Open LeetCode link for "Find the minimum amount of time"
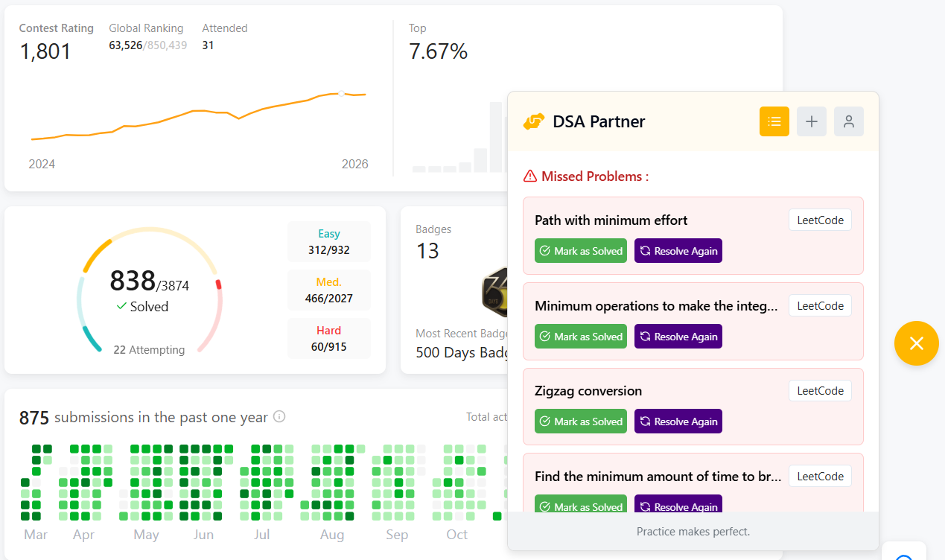 tap(820, 477)
